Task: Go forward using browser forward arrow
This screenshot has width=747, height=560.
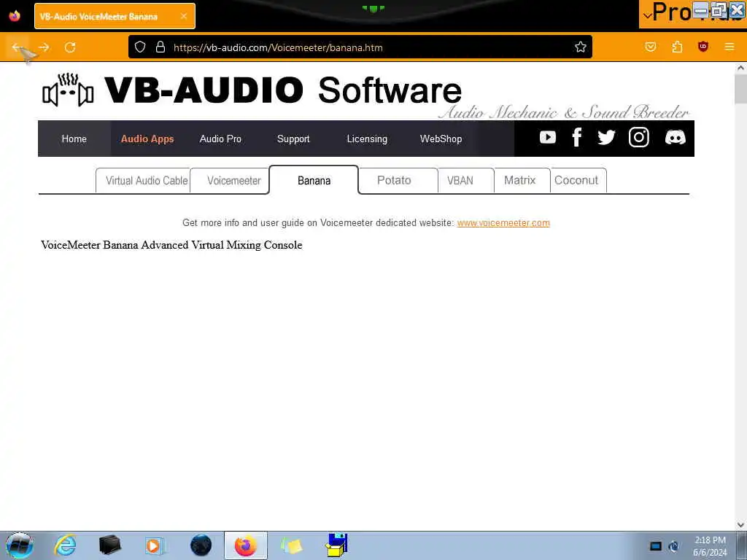Action: pyautogui.click(x=44, y=47)
